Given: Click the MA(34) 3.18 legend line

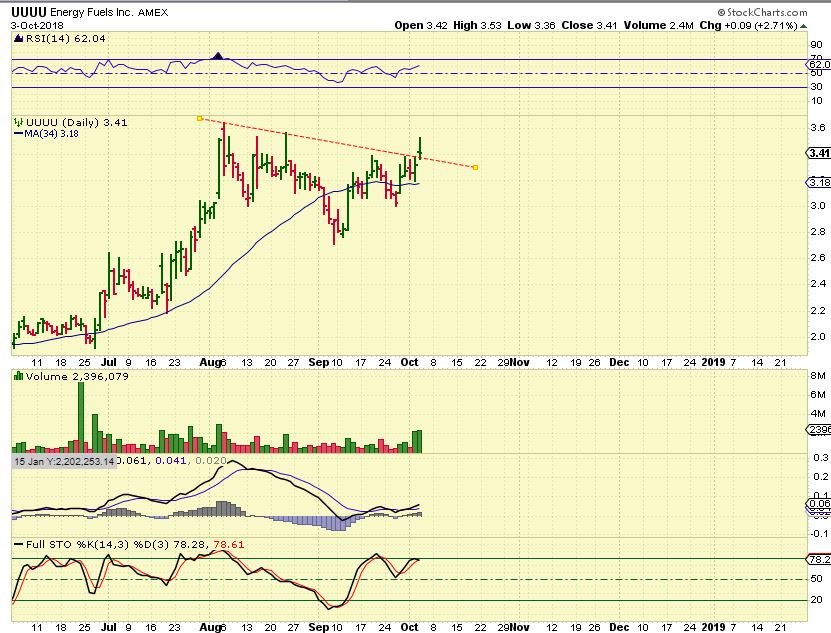Looking at the screenshot, I should pyautogui.click(x=46, y=134).
